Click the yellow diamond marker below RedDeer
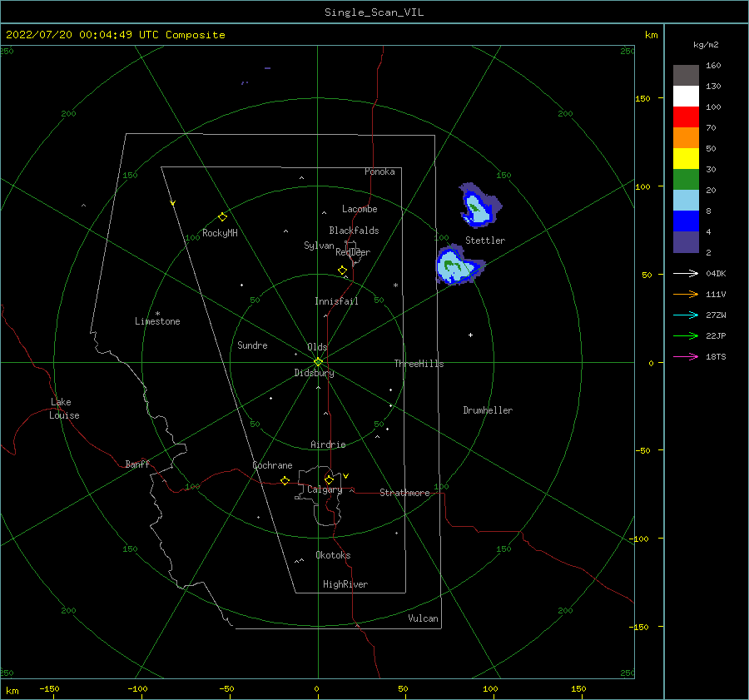 coord(343,271)
